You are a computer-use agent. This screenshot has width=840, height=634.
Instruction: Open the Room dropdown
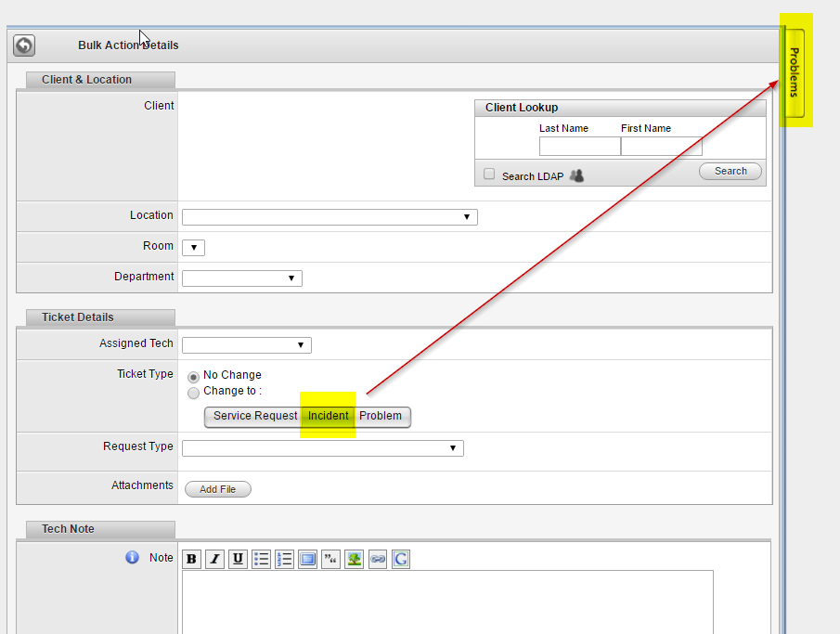click(x=193, y=248)
